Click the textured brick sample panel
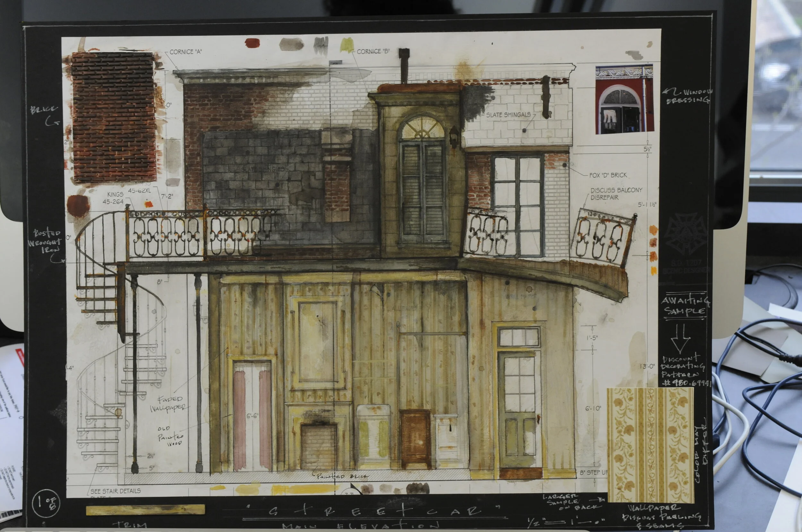802x532 pixels. [x=114, y=117]
